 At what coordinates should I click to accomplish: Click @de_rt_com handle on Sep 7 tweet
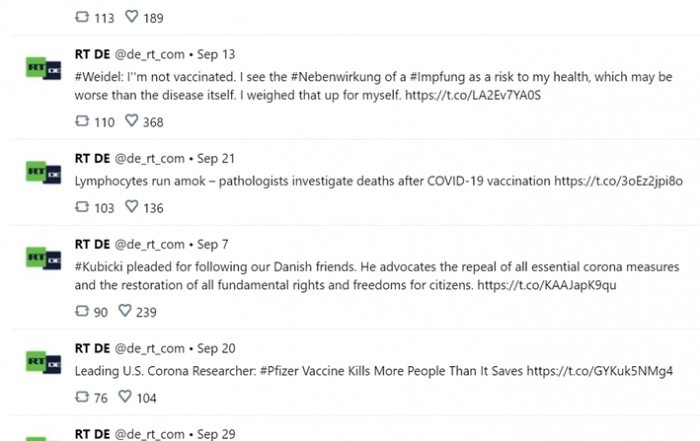coord(150,245)
